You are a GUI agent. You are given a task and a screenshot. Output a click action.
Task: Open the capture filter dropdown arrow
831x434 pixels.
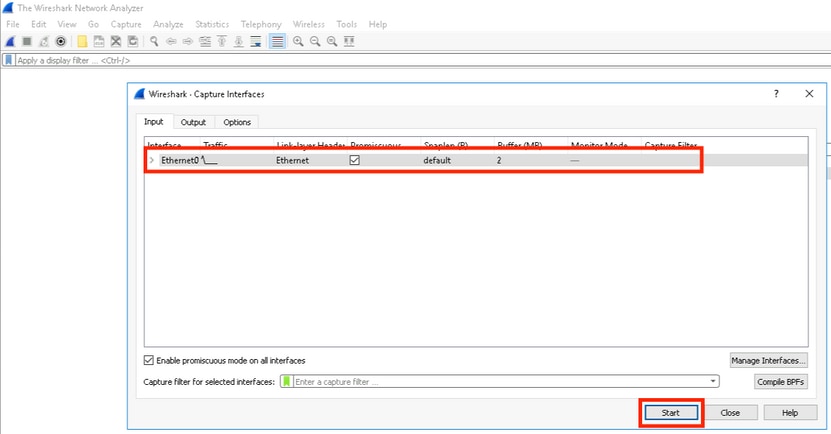pos(713,381)
